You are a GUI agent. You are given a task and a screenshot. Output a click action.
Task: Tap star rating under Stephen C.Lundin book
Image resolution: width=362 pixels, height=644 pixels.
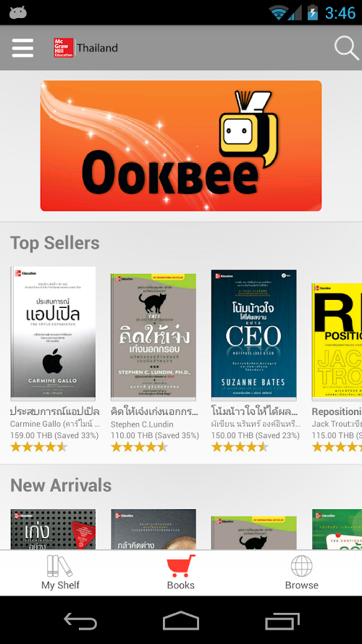tap(139, 447)
